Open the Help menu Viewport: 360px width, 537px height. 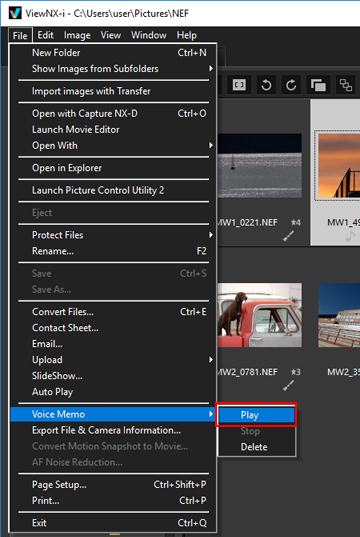(x=187, y=35)
